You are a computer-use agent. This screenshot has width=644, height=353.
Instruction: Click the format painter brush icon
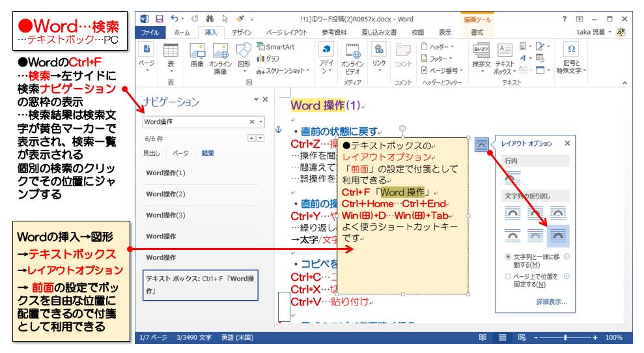click(241, 19)
